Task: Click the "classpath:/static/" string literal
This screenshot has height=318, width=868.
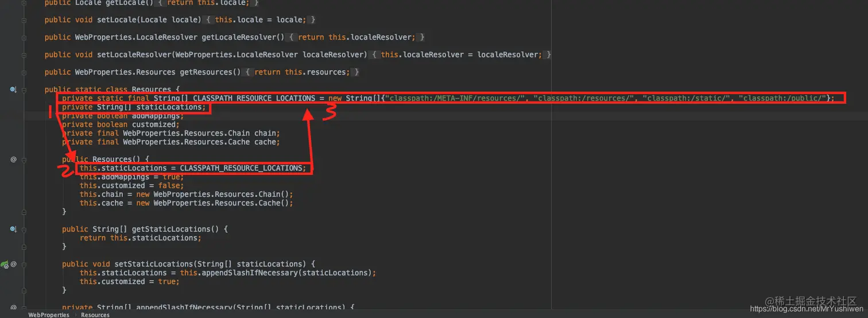Action: (687, 98)
